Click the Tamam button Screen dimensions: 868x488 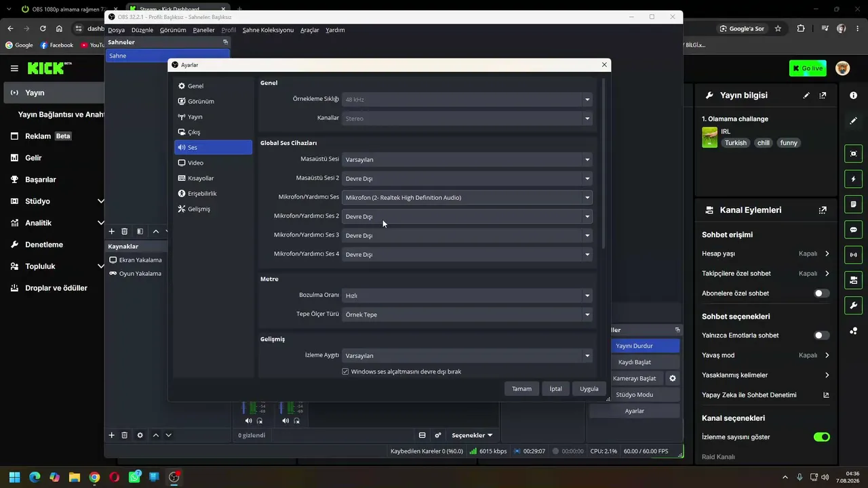[521, 389]
